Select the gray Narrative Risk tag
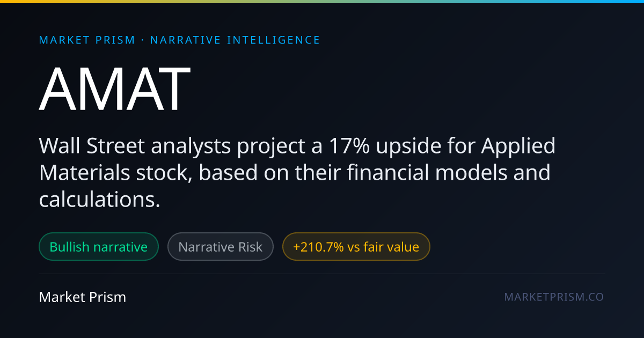 pyautogui.click(x=221, y=247)
